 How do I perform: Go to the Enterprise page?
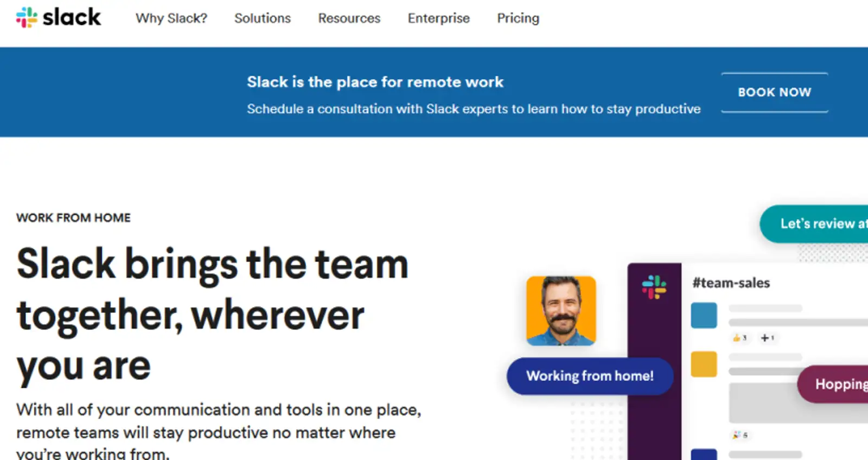pos(439,18)
